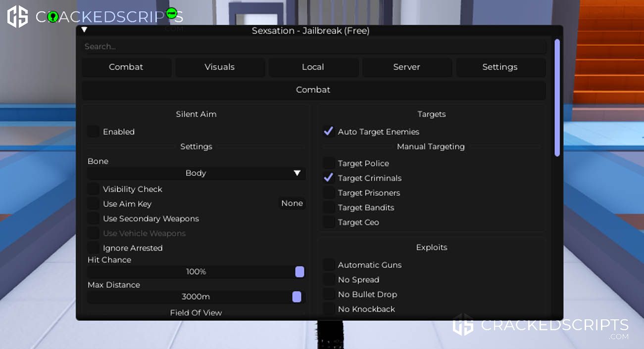The height and width of the screenshot is (349, 644).
Task: Enable the Silent Aim Enabled checkbox
Action: 93,131
